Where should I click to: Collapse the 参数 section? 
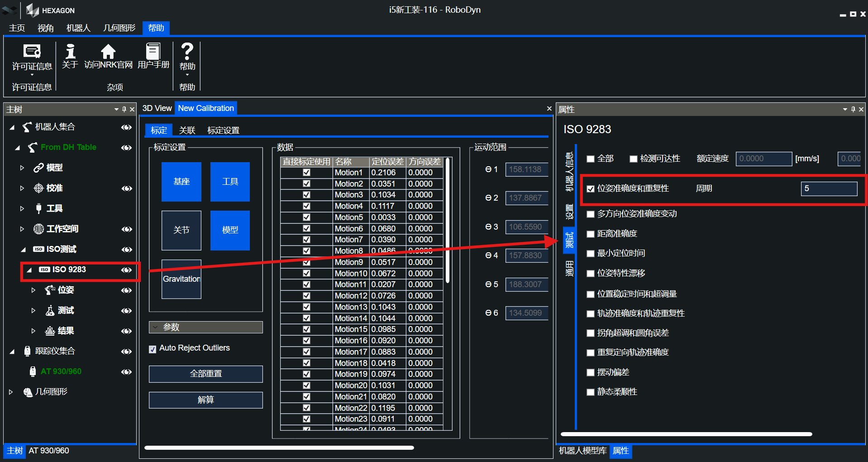tap(155, 327)
